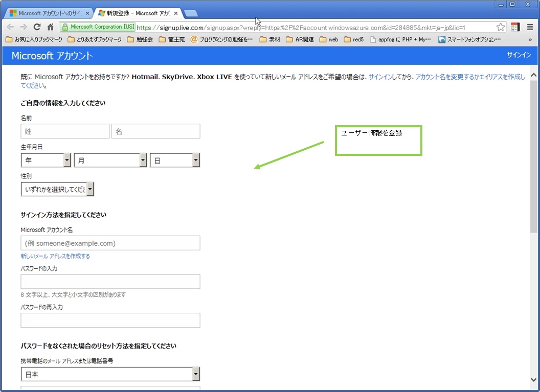
Task: Expand the 性別 gender dropdown
Action: [57, 189]
